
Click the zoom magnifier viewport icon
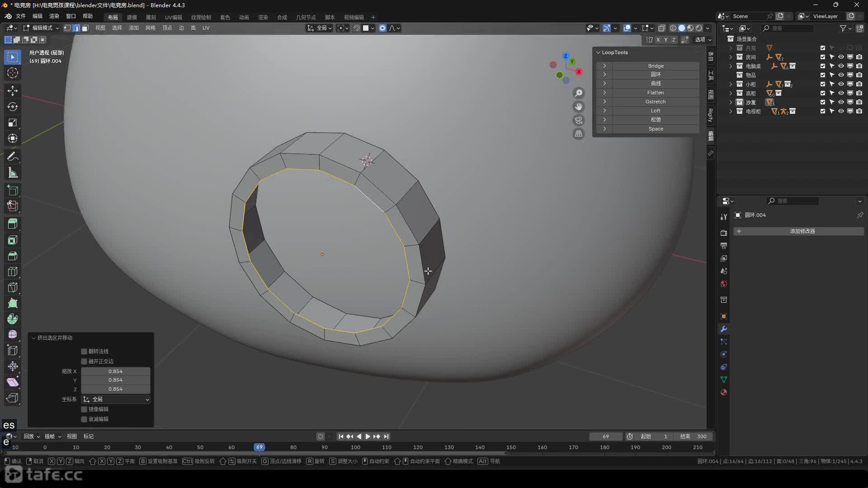pos(579,93)
